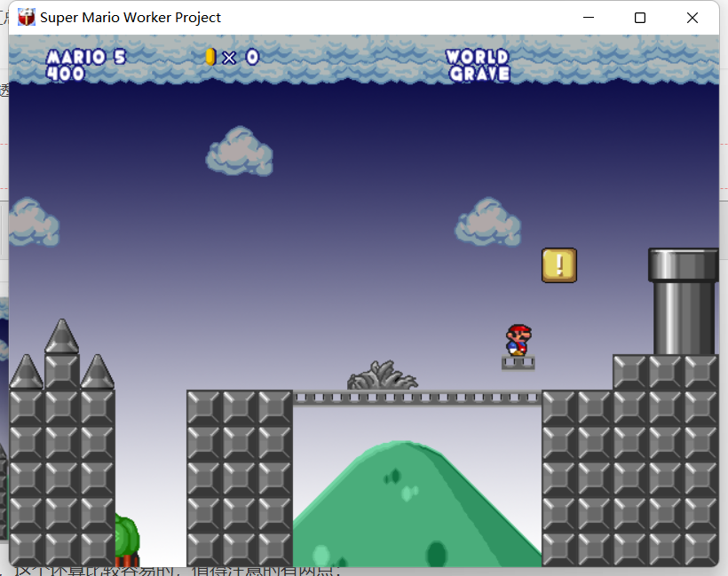The image size is (728, 576).
Task: Click the Mario character sprite
Action: 518,340
